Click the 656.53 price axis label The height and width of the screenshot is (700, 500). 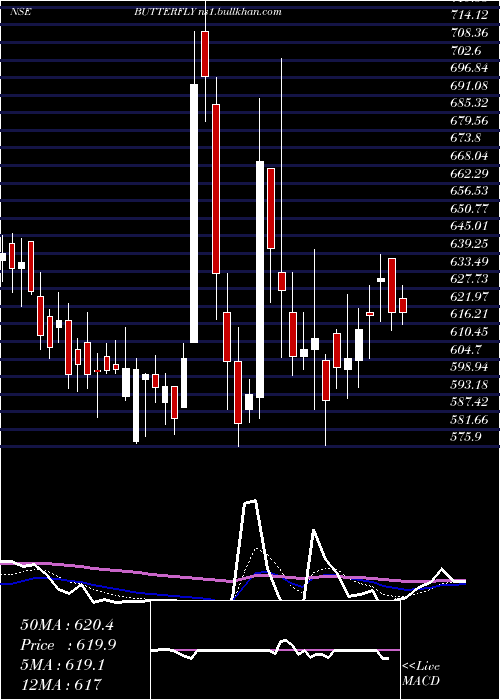(x=468, y=191)
